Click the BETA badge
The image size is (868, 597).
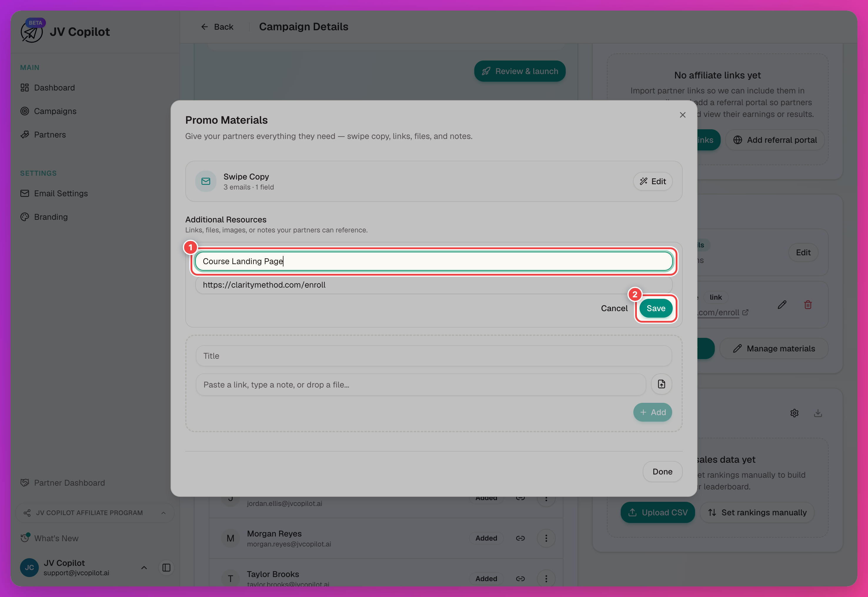tap(35, 23)
